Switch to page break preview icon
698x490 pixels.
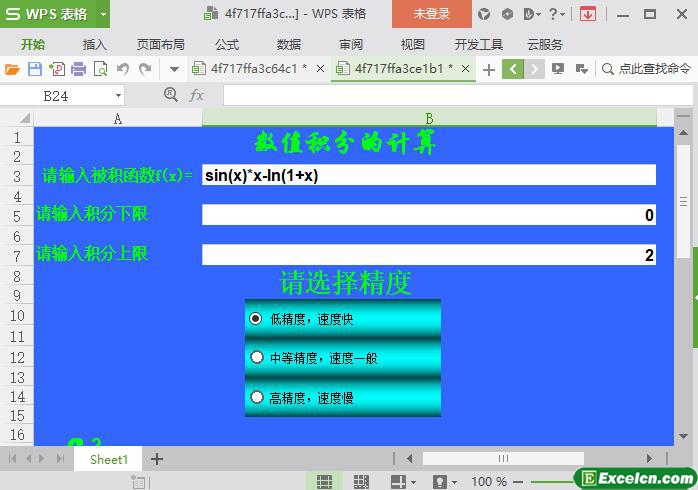point(361,482)
